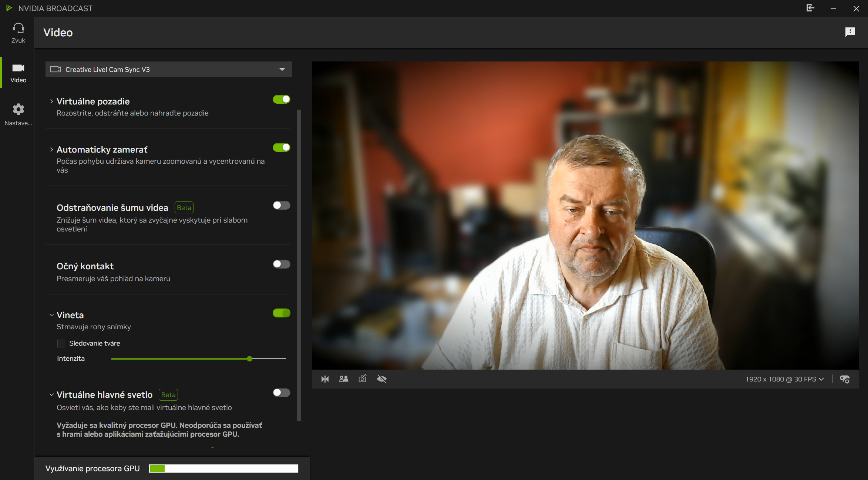Enable the Očný kontakt toggle
The height and width of the screenshot is (480, 868).
point(282,264)
